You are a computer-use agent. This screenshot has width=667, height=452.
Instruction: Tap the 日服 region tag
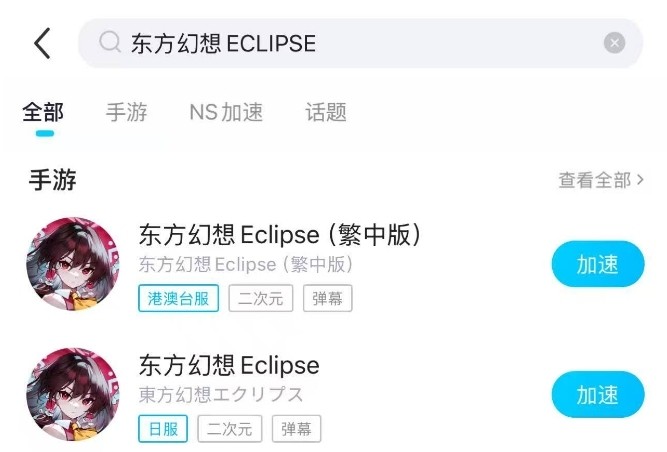tap(163, 429)
